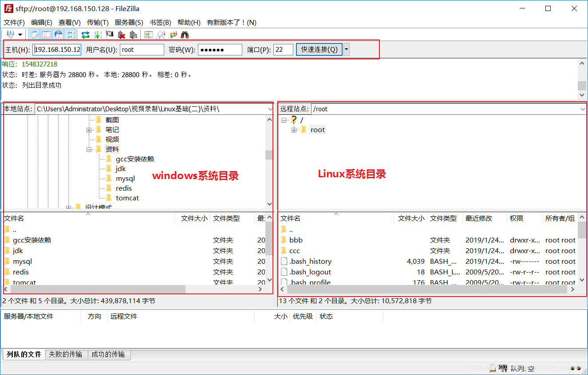This screenshot has height=375, width=588.
Task: Switch to the 列队的文件 tab
Action: [24, 354]
